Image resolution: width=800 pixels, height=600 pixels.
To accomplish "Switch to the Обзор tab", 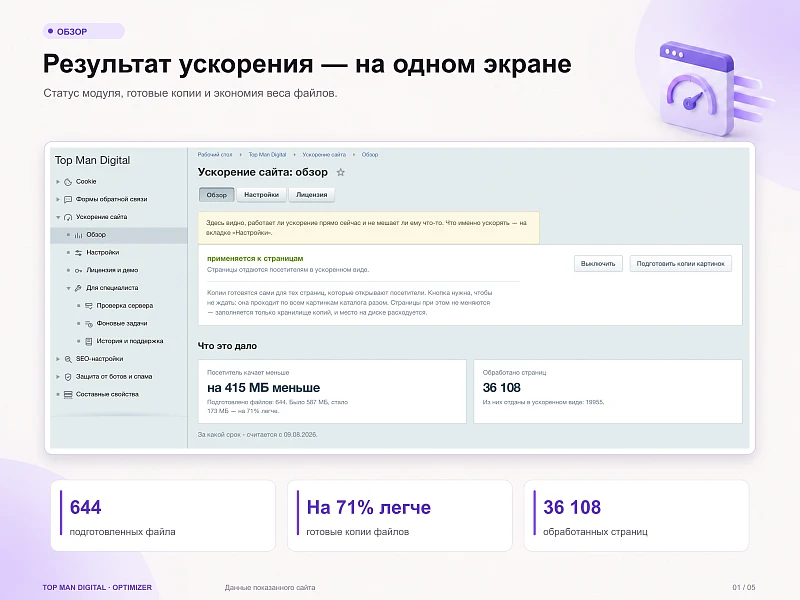I will click(216, 195).
